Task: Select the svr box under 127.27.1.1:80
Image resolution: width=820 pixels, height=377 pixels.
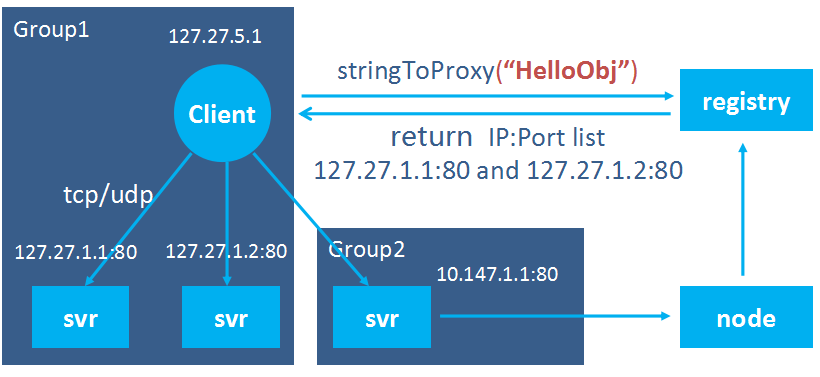Action: (x=81, y=317)
